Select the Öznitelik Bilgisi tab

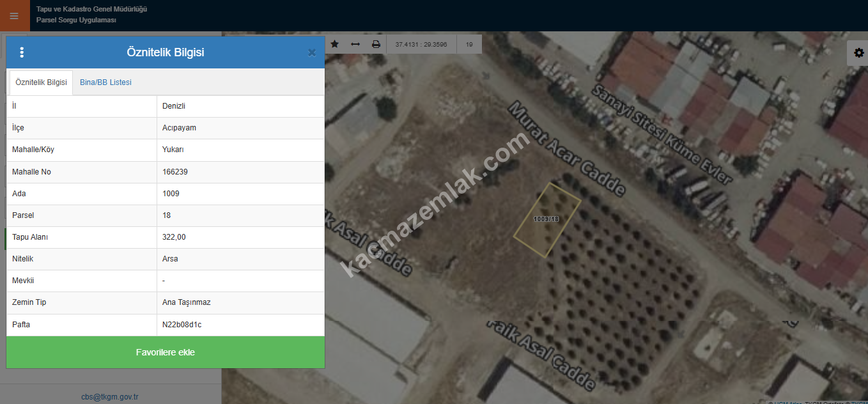41,82
